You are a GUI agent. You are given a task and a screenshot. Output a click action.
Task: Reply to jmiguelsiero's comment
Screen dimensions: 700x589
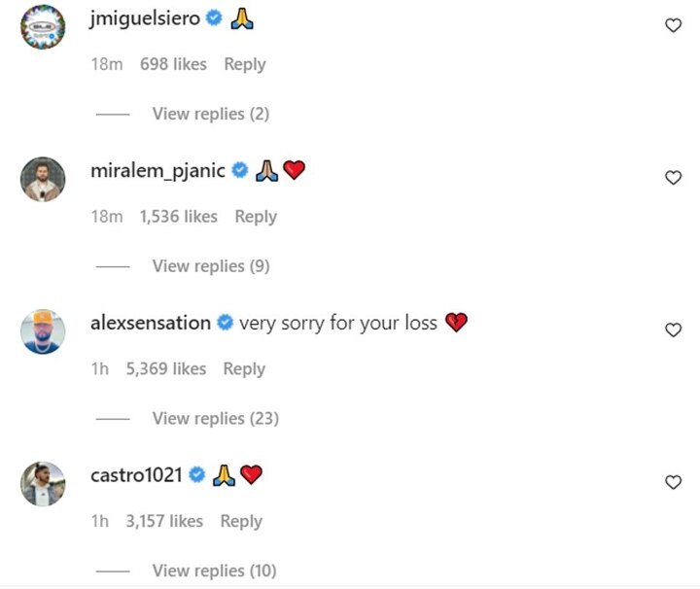(x=244, y=64)
